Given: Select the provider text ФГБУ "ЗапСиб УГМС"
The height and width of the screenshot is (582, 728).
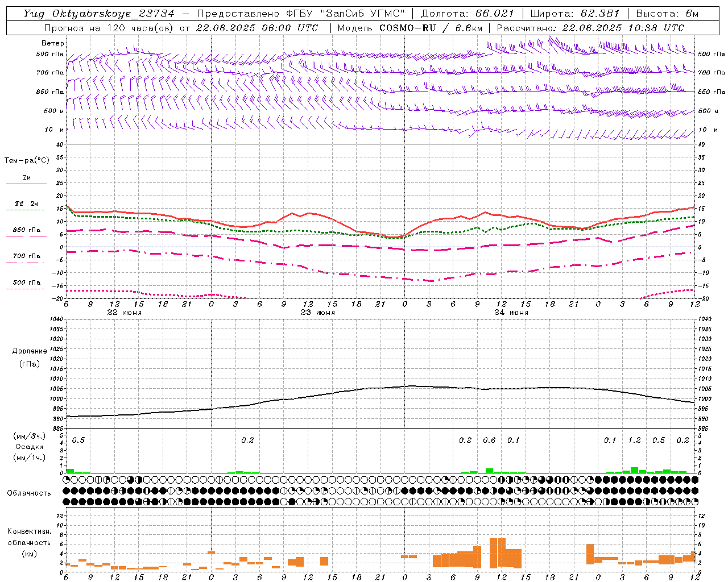Looking at the screenshot, I should pos(345,14).
